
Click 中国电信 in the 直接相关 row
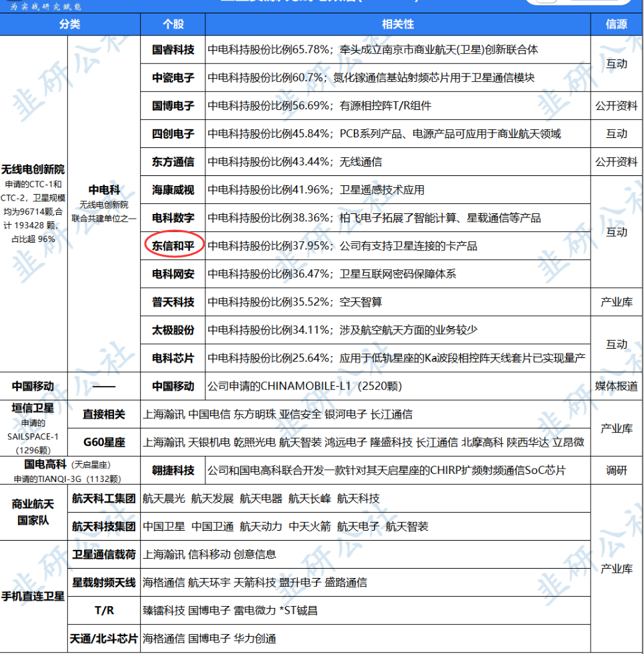[x=209, y=414]
